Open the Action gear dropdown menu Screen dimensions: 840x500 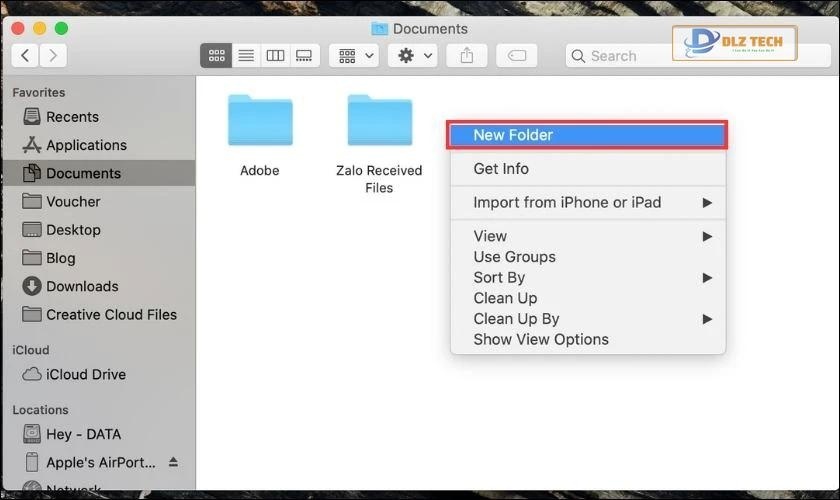point(415,56)
